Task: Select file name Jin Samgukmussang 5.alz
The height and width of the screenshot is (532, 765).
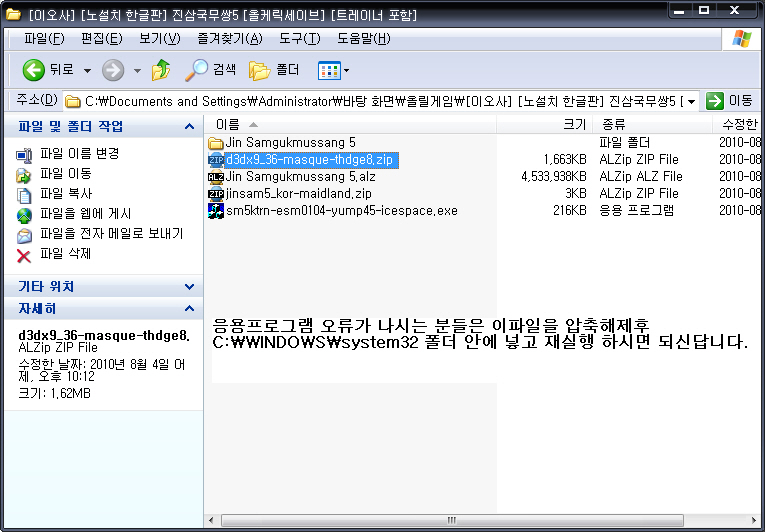Action: [300, 177]
